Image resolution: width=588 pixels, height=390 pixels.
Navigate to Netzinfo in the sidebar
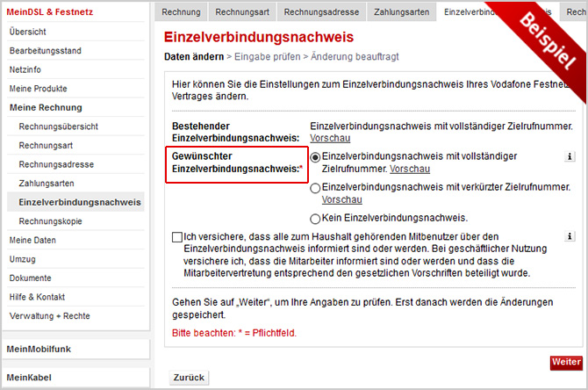click(x=25, y=69)
